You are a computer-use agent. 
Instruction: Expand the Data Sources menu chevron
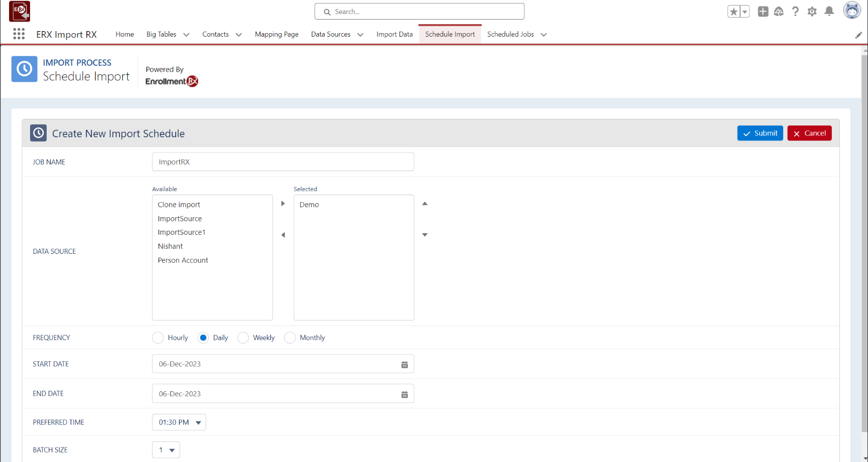(360, 35)
